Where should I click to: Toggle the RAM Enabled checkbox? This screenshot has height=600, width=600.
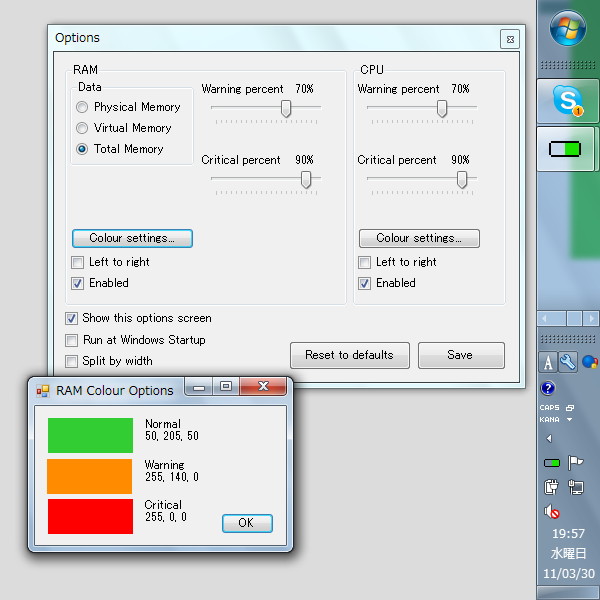point(77,284)
